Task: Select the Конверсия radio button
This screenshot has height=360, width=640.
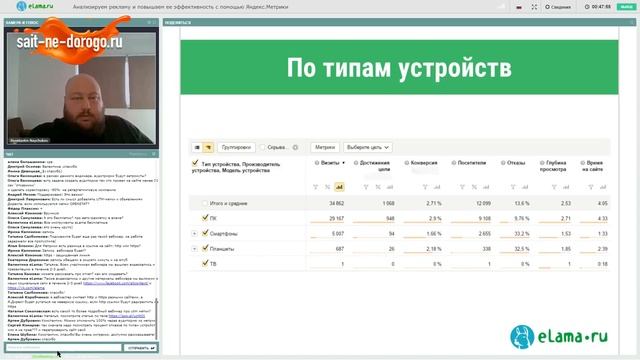Action: coord(407,163)
